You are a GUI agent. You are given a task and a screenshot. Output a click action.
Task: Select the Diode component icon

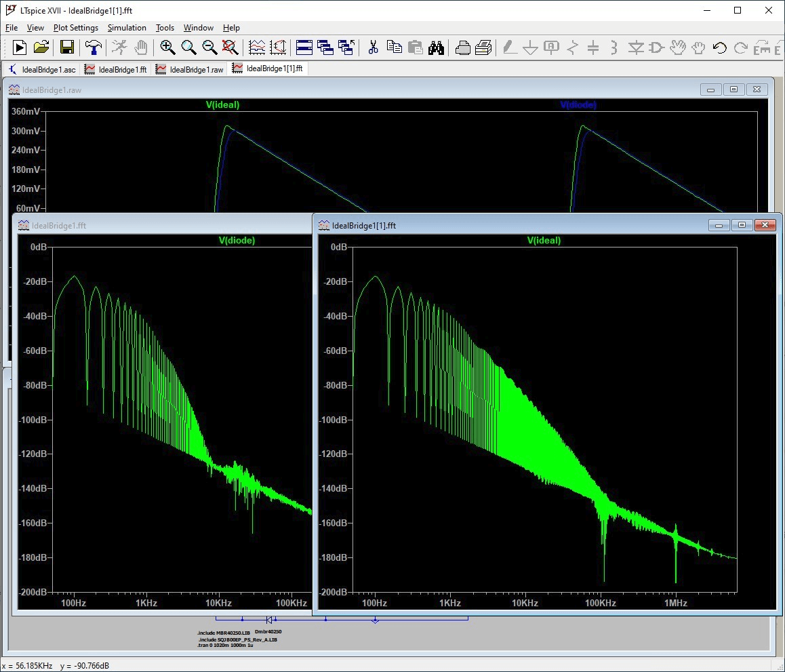click(636, 47)
